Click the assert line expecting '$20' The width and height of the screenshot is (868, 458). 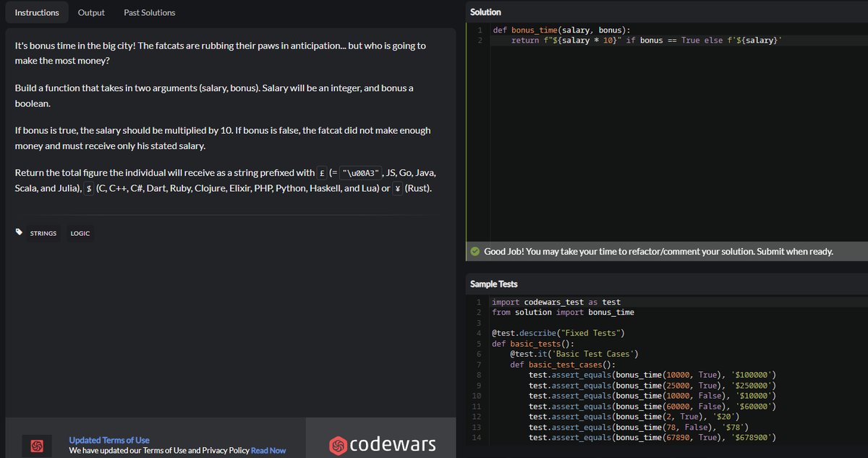pos(634,417)
